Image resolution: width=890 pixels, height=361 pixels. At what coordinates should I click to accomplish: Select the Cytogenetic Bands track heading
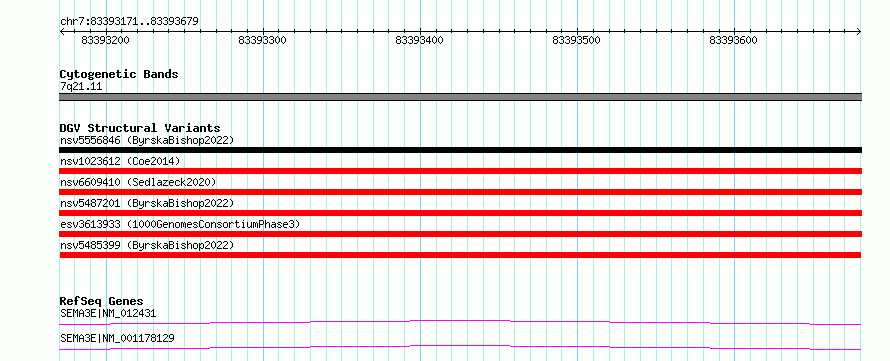tap(119, 74)
